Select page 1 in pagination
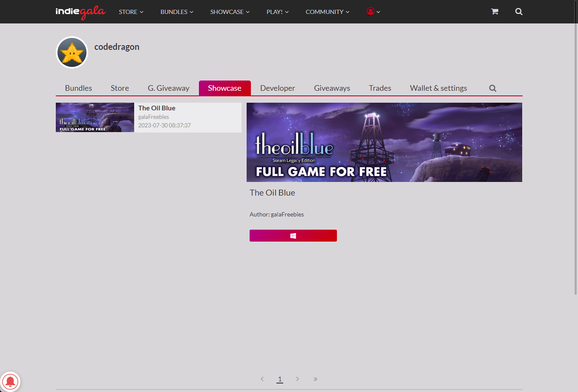The width and height of the screenshot is (578, 392). 280,379
